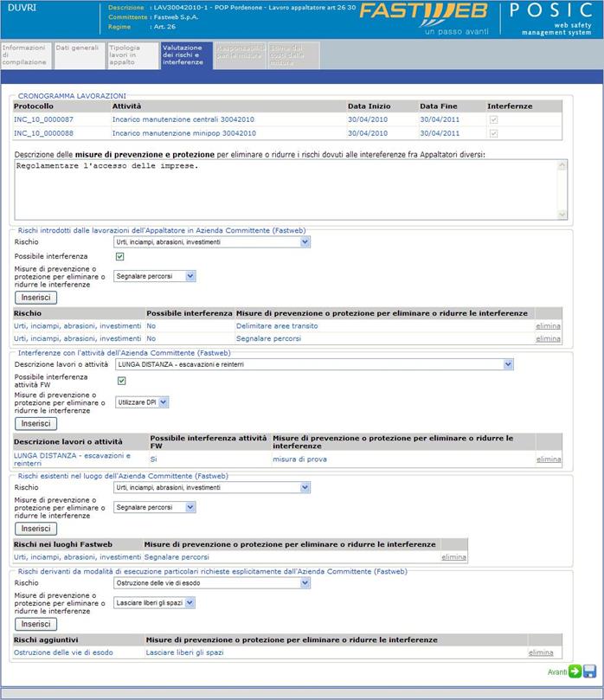The width and height of the screenshot is (604, 700).
Task: Click elimina for misura di prova row
Action: tap(549, 459)
